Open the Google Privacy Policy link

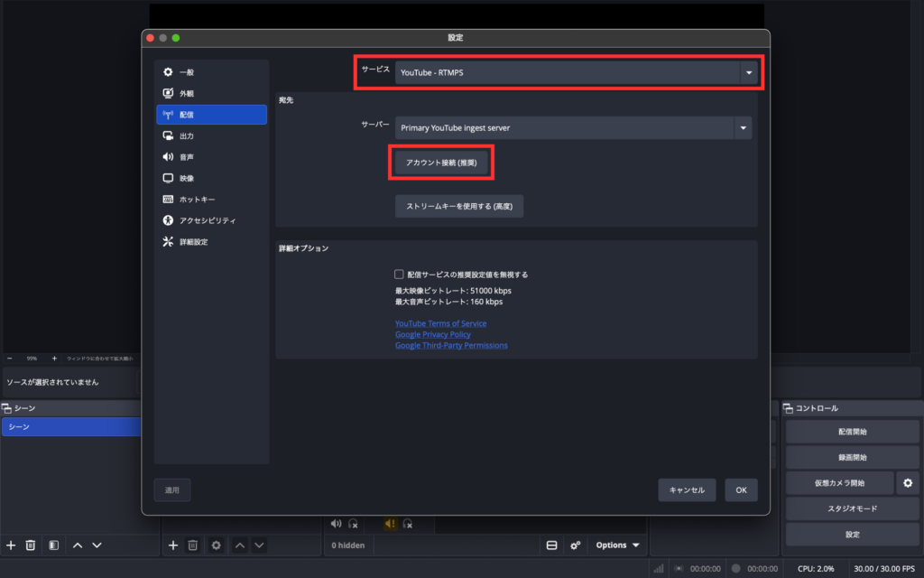point(432,334)
